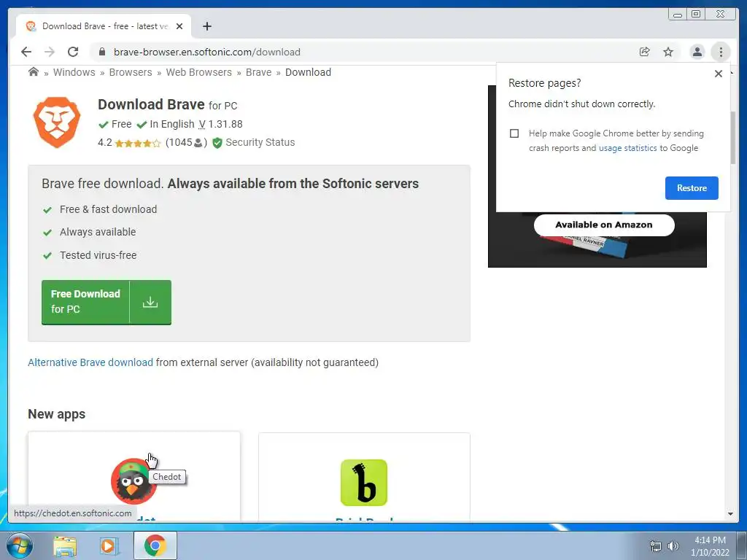Go to Softonic home breadcrumb icon
Image resolution: width=747 pixels, height=560 pixels.
pos(34,72)
